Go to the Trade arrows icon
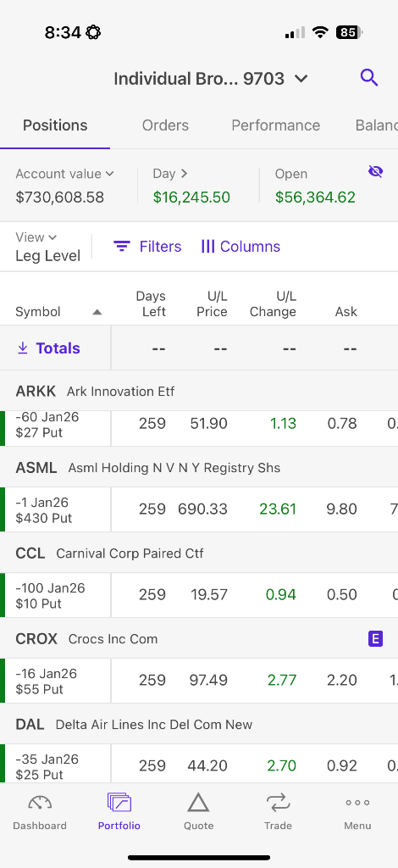Screen dimensions: 398x868 (278, 803)
